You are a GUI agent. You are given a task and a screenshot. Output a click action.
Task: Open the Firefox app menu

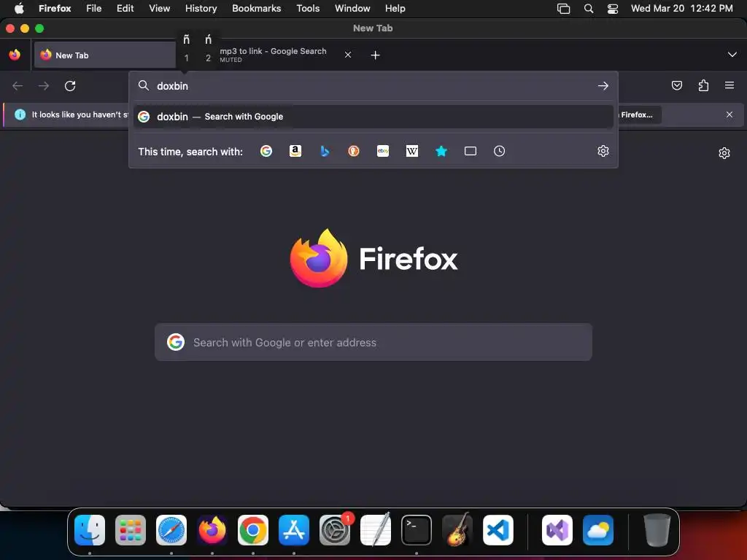point(55,8)
